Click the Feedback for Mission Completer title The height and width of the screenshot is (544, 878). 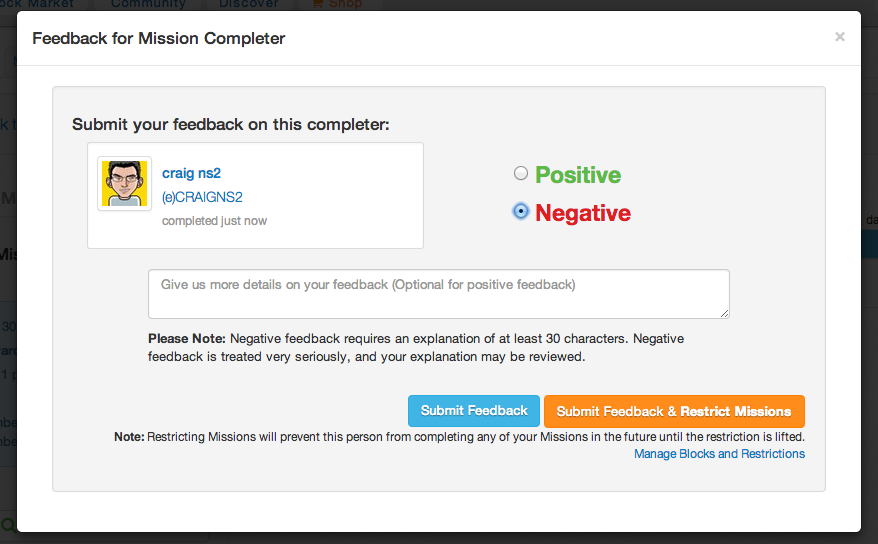158,39
